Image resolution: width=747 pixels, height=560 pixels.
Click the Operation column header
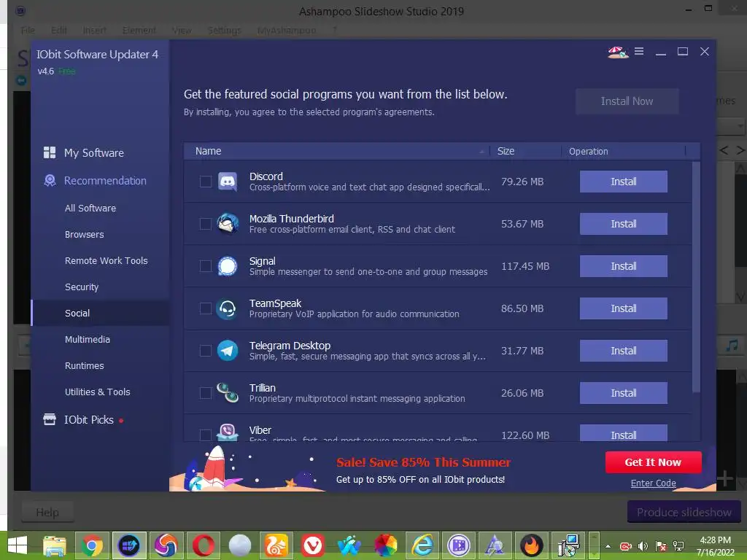click(x=589, y=152)
